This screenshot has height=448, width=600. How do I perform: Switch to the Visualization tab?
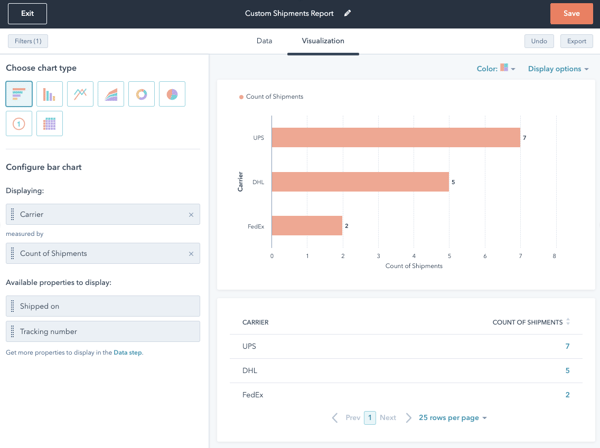323,41
